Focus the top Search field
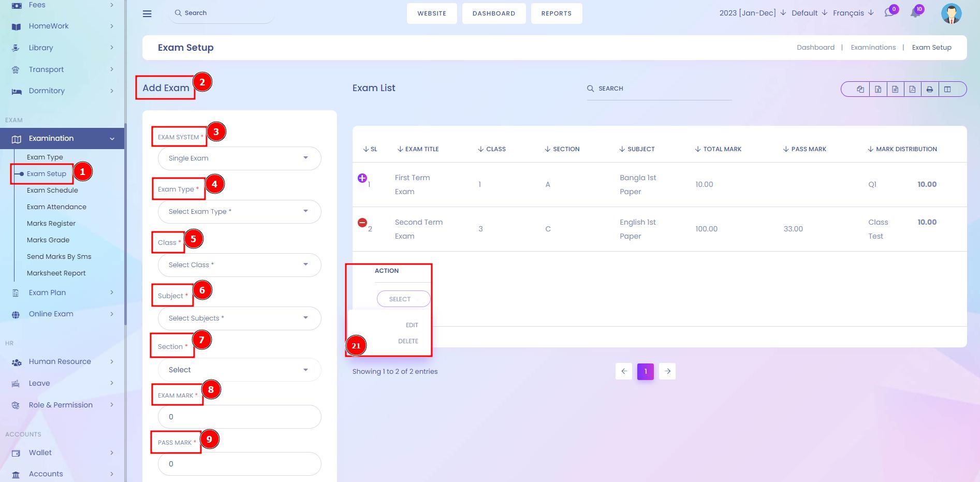The height and width of the screenshot is (482, 980). pyautogui.click(x=221, y=13)
